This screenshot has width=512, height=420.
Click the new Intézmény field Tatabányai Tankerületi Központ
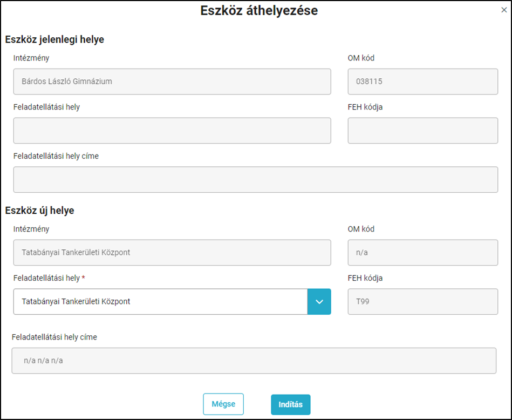172,253
